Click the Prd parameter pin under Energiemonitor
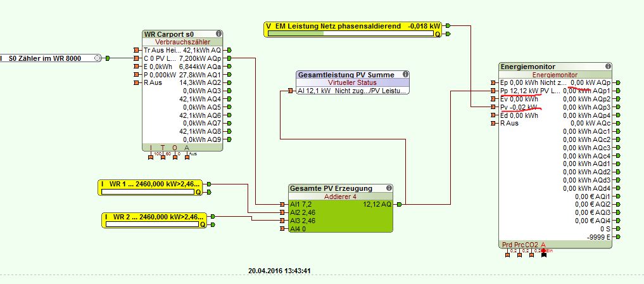Image resolution: width=644 pixels, height=284 pixels. point(507,254)
